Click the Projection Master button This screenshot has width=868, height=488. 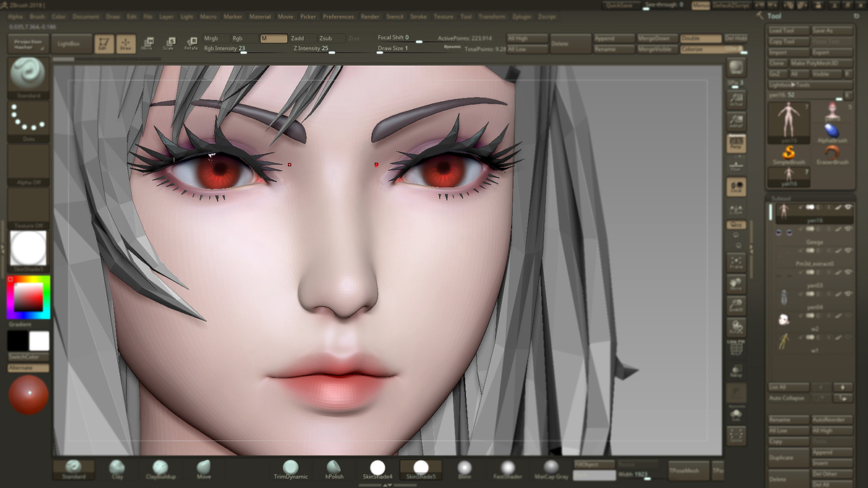[x=28, y=44]
